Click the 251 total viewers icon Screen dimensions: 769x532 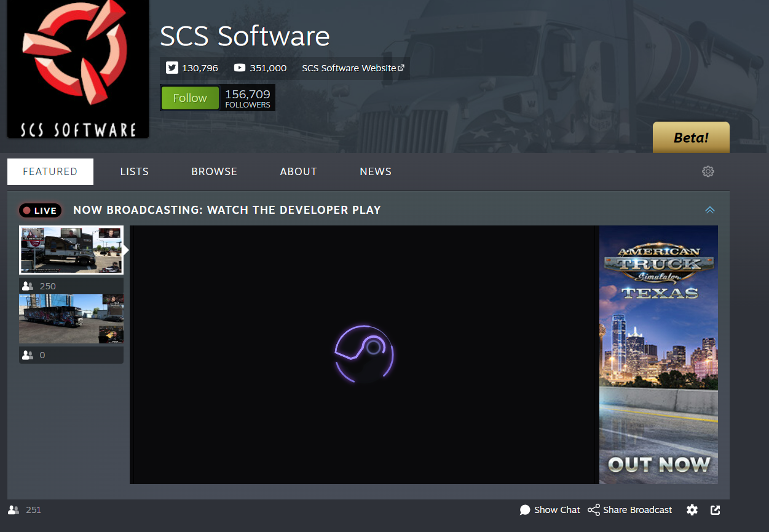click(14, 510)
